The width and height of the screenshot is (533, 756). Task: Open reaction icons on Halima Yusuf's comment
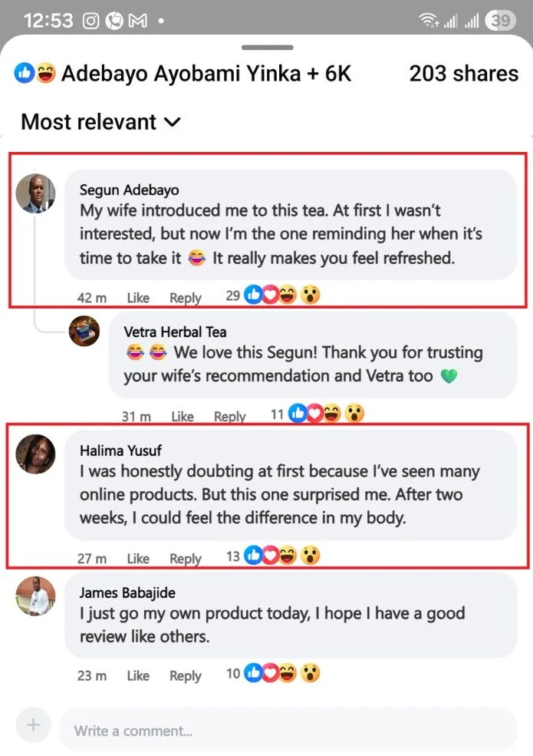[x=281, y=556]
